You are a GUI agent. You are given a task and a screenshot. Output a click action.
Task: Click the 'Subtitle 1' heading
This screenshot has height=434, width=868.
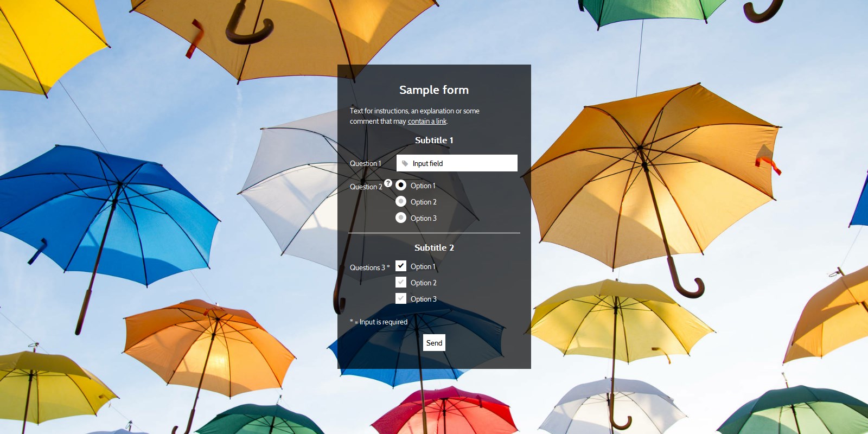click(434, 140)
